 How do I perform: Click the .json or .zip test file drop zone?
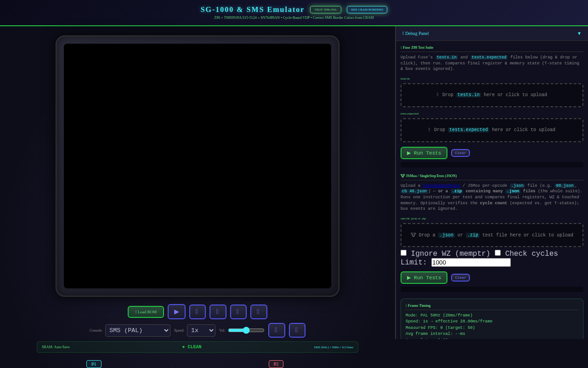(x=492, y=235)
